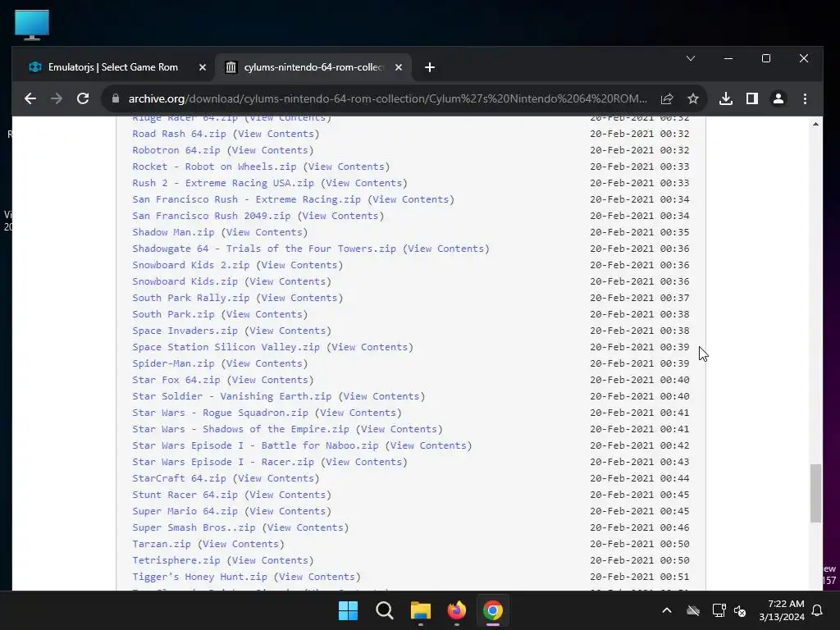Launch Firefox from taskbar
The height and width of the screenshot is (630, 840).
[456, 610]
